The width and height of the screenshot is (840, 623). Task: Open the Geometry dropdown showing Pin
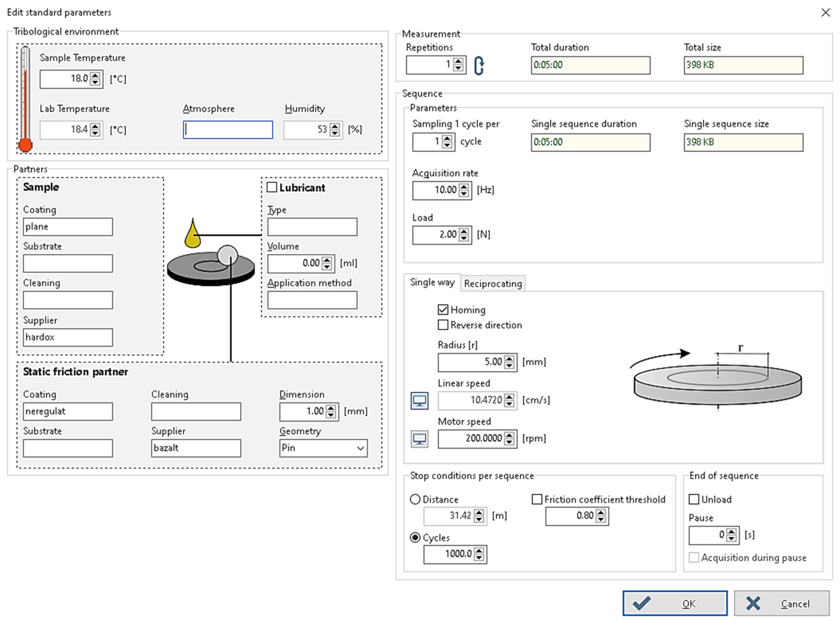pos(323,448)
